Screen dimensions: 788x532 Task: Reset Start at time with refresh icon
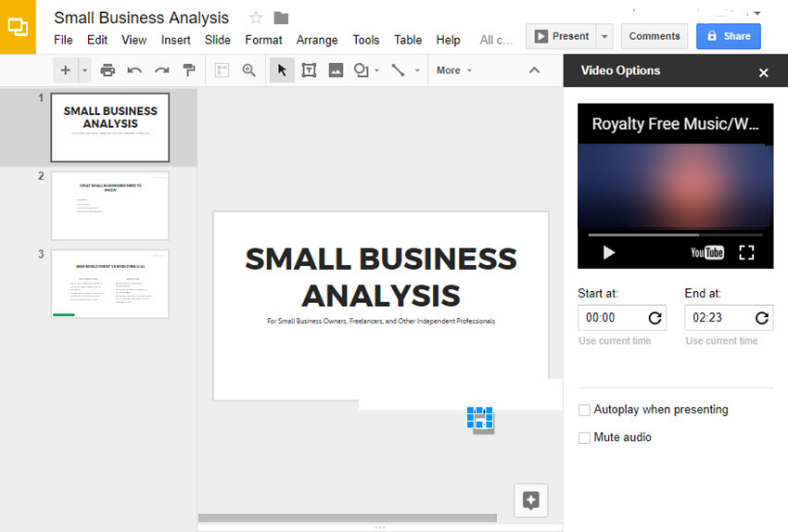pyautogui.click(x=655, y=318)
